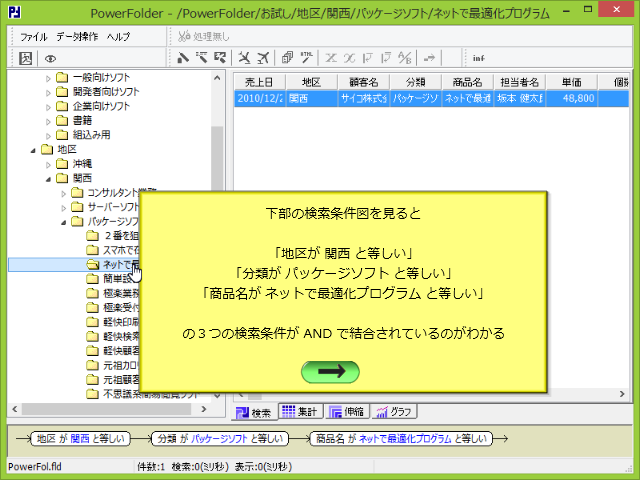640x480 pixels.
Task: Select the 関西 tree item
Action: 82,178
